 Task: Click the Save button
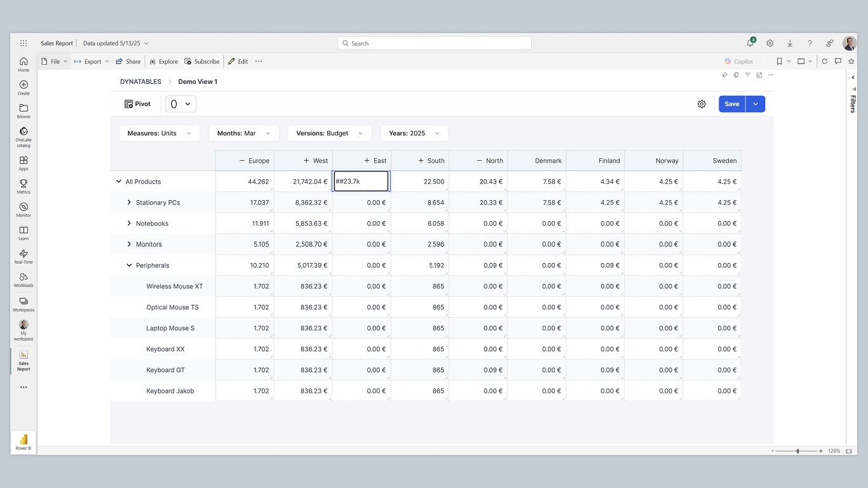click(732, 104)
